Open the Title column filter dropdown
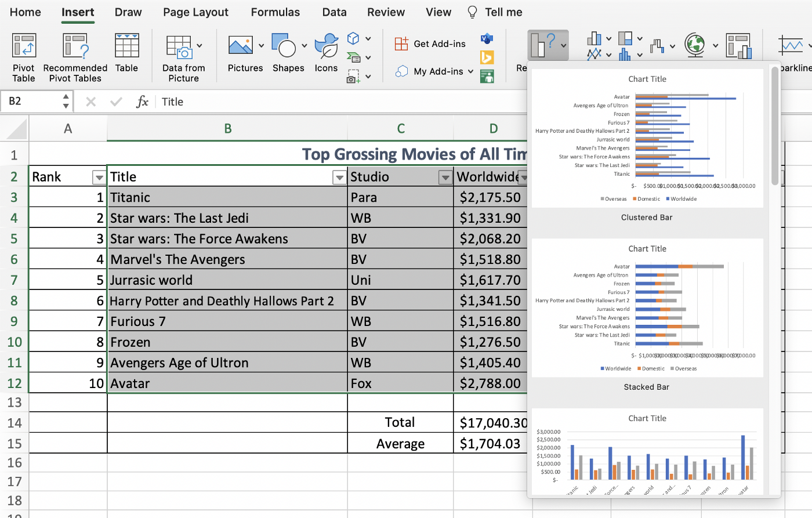Screen dimensions: 812x518 339,178
